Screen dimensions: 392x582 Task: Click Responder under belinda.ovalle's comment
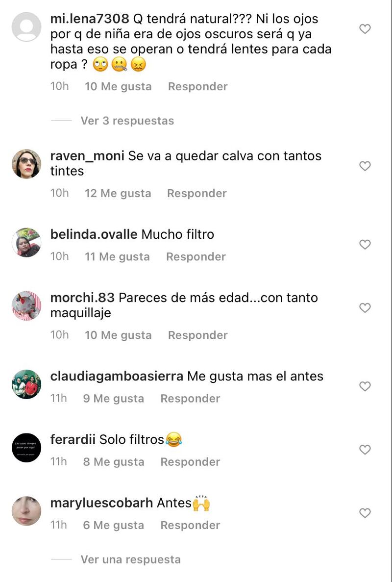(196, 257)
